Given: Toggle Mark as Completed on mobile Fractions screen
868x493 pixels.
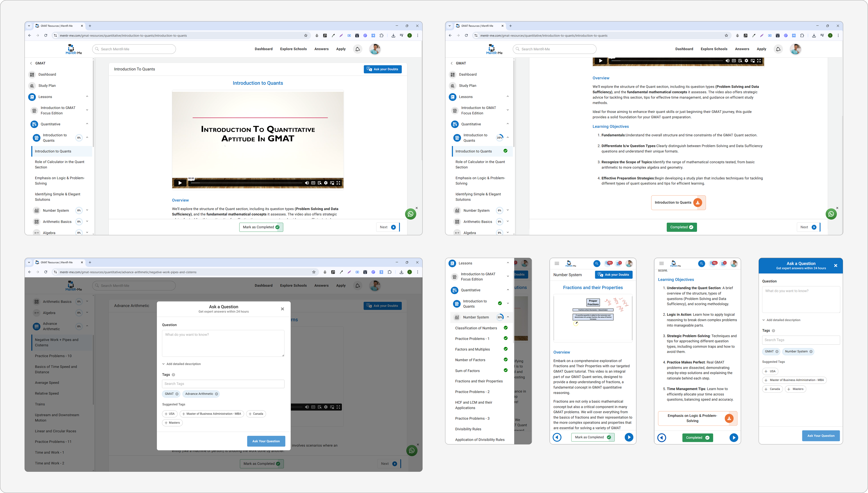Looking at the screenshot, I should coord(593,437).
